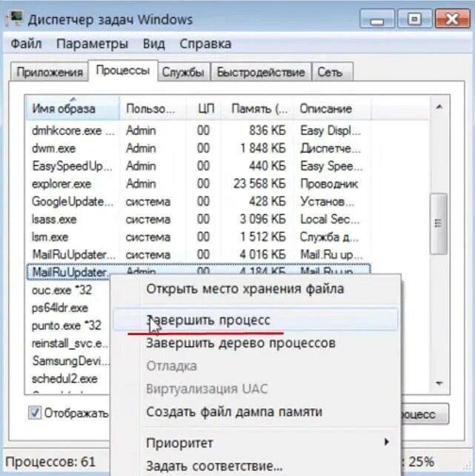Click the 23 568 КБ memory cell
The height and width of the screenshot is (476, 475).
click(259, 184)
